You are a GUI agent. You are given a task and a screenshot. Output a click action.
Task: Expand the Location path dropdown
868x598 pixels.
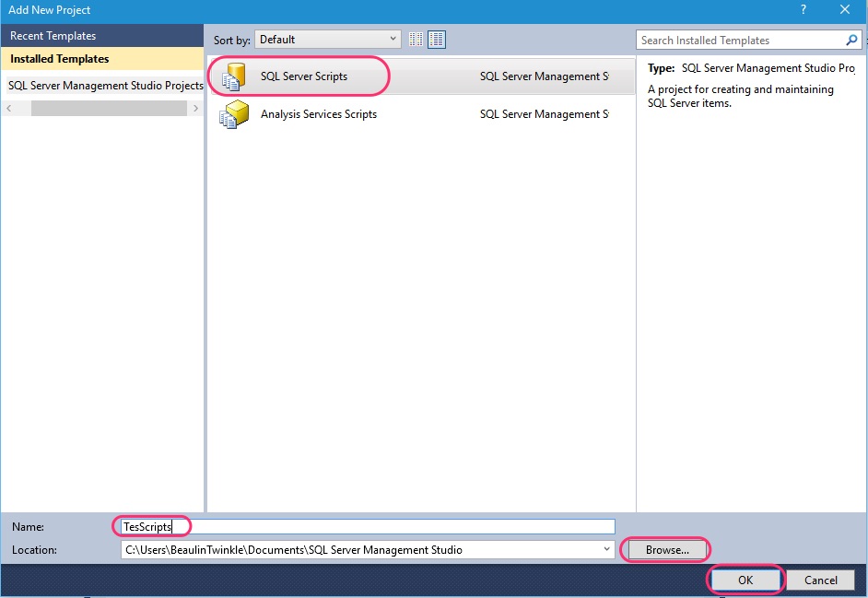[606, 549]
